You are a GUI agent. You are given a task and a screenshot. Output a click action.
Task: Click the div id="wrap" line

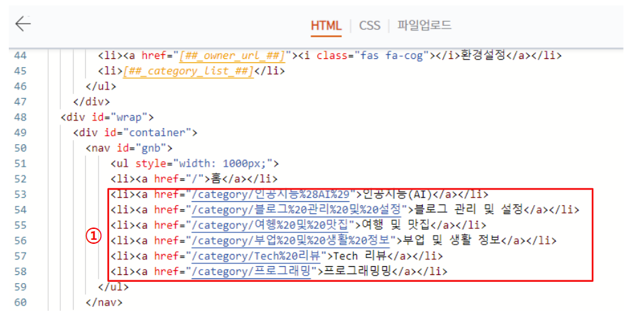pos(107,117)
